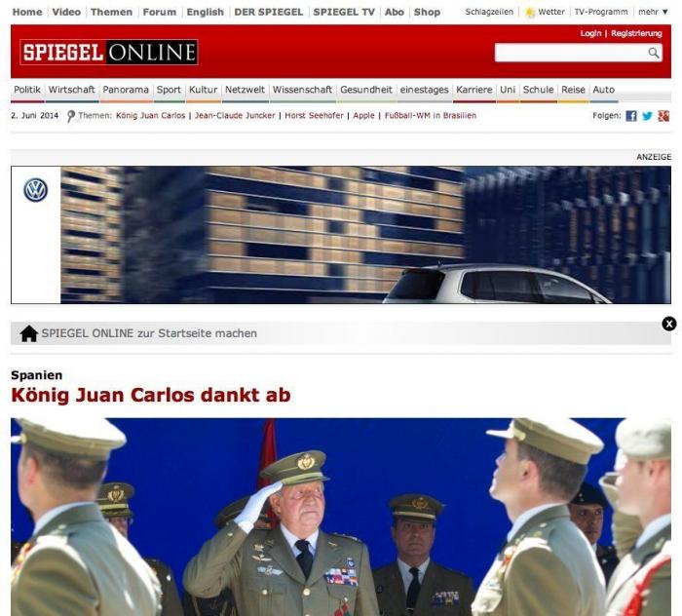Select the Wirtschaft section
This screenshot has height=616, width=682.
coord(71,90)
